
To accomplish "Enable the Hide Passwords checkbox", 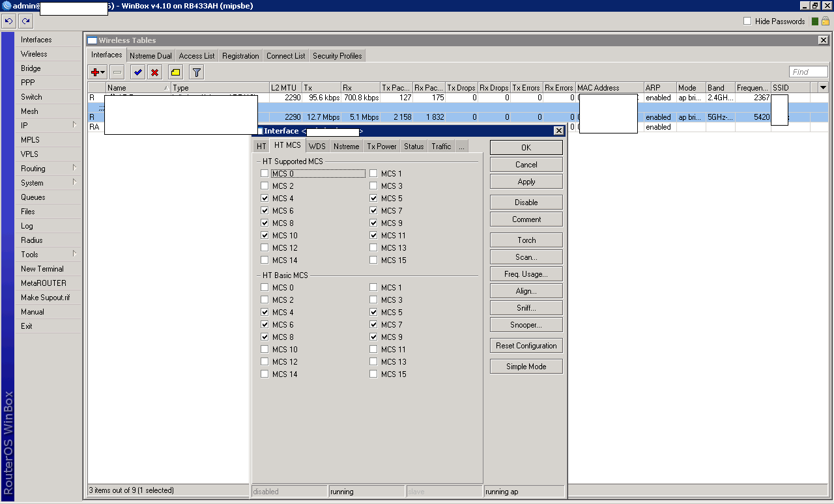I will 747,21.
